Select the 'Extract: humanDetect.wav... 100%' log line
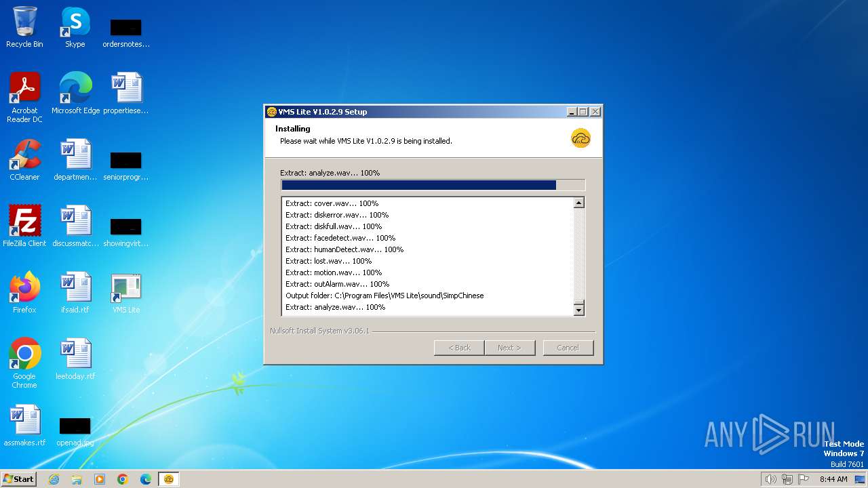The image size is (868, 488). coord(344,249)
